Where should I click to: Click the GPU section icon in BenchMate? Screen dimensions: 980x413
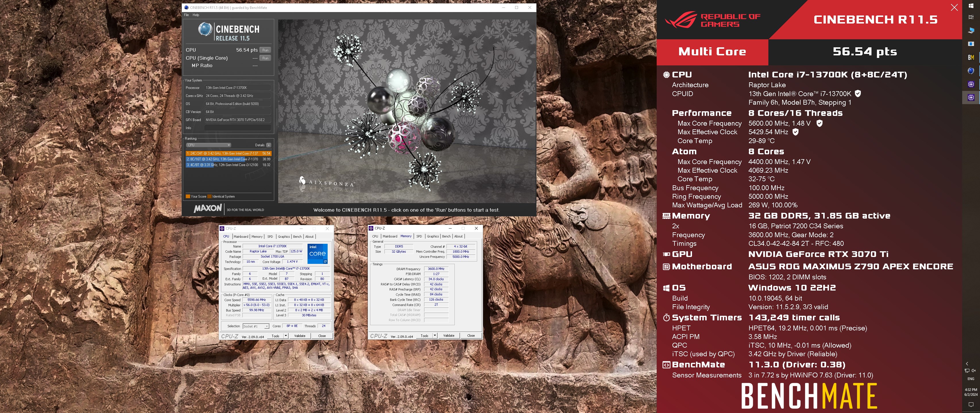coord(666,254)
